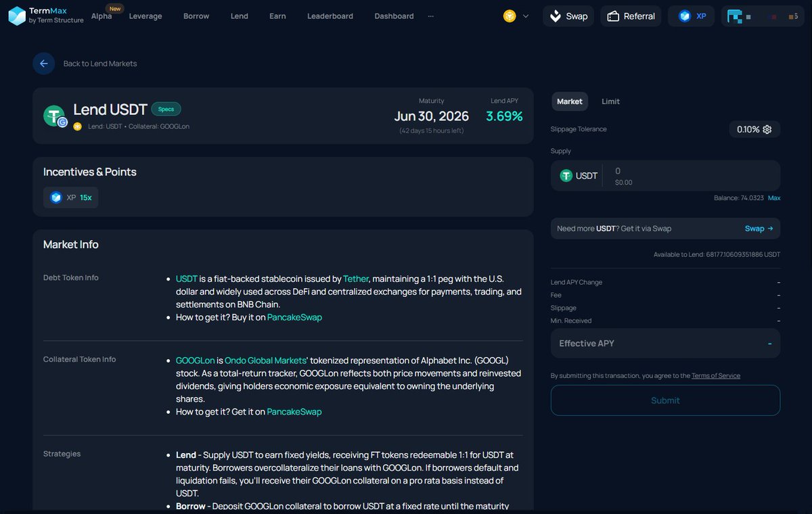Open the BNB chain network selector
This screenshot has height=514, width=812.
(516, 16)
